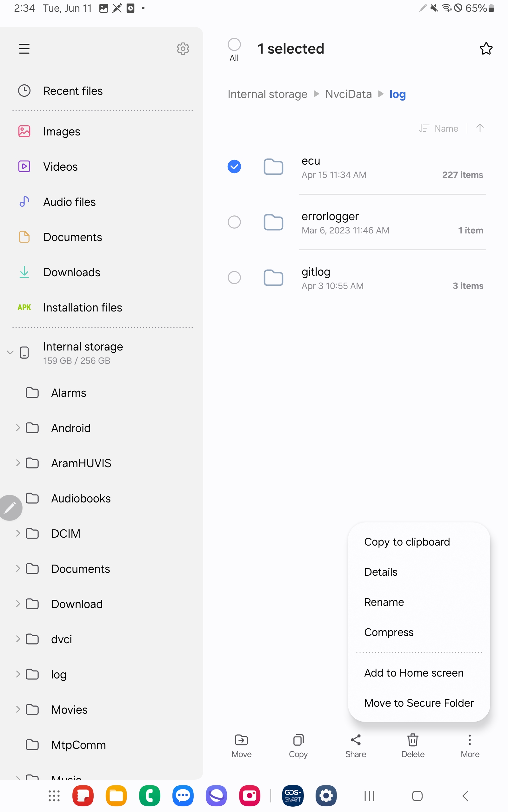
Task: Expand the DCIM folder chevron
Action: point(18,534)
